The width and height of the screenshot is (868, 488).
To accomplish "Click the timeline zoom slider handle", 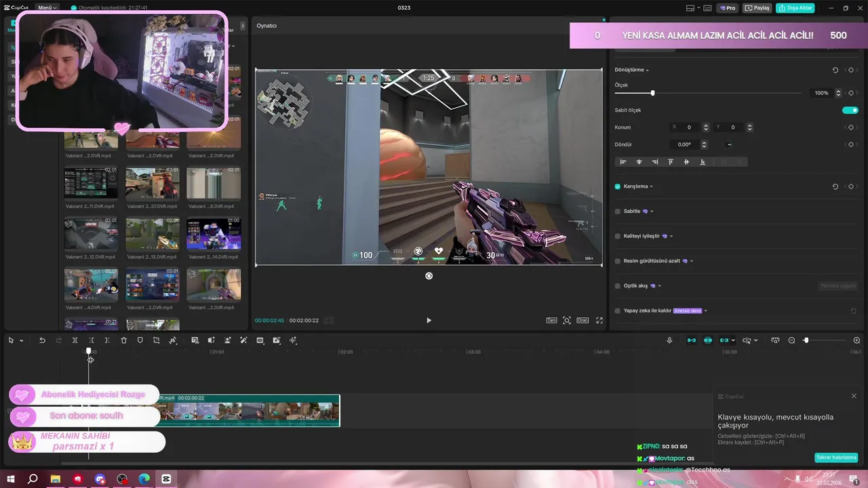I will coord(806,340).
